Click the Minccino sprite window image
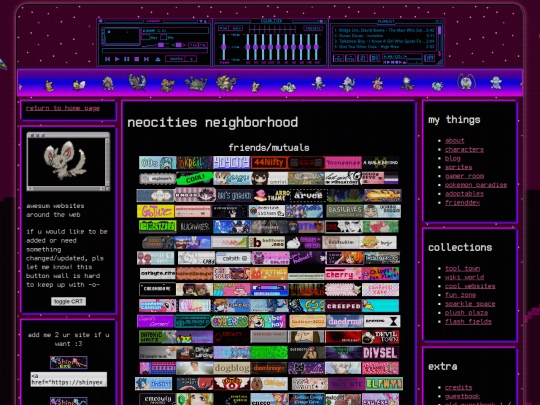The height and width of the screenshot is (405, 540). [69, 161]
